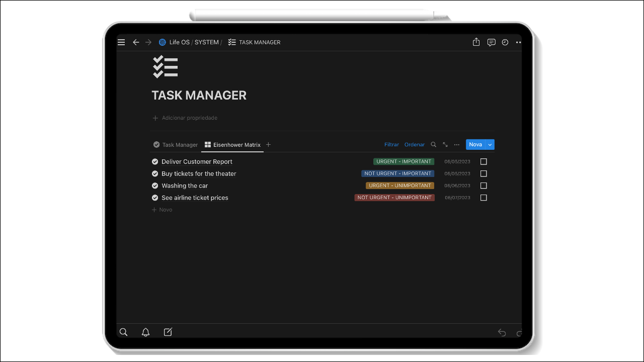
Task: Check the checkbox for Washing the car
Action: click(x=484, y=186)
